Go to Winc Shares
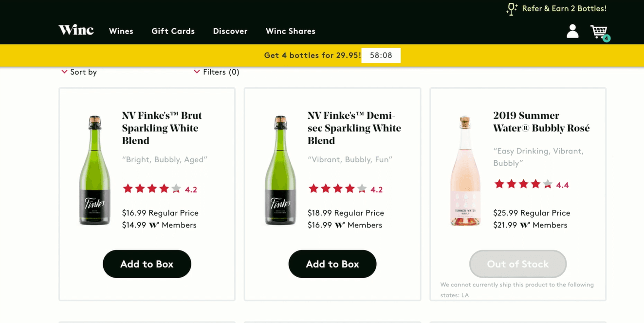 tap(291, 31)
